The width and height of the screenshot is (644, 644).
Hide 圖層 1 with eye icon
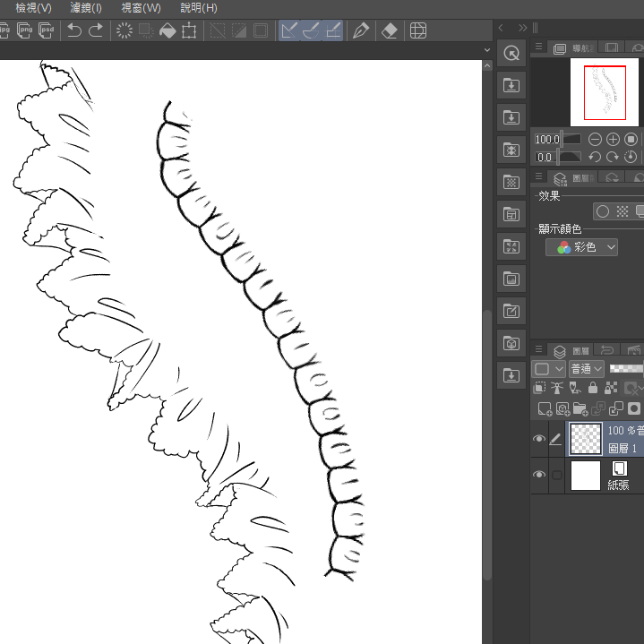pos(539,439)
